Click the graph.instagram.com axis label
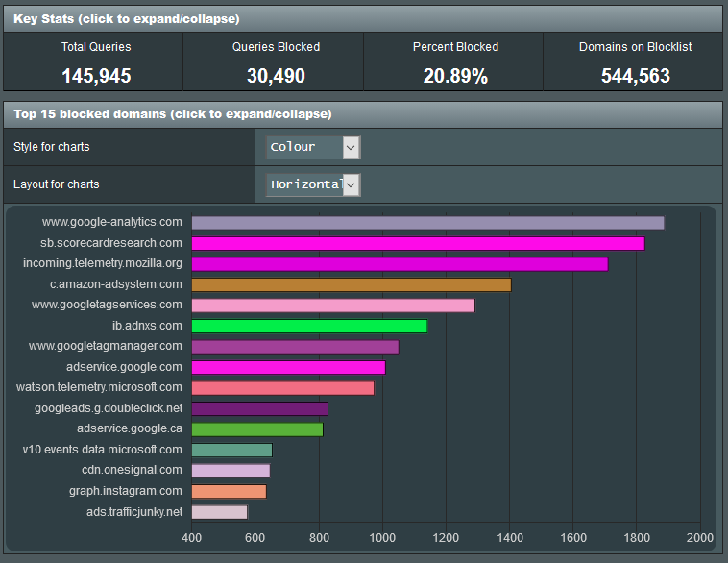The image size is (728, 563). coord(126,491)
